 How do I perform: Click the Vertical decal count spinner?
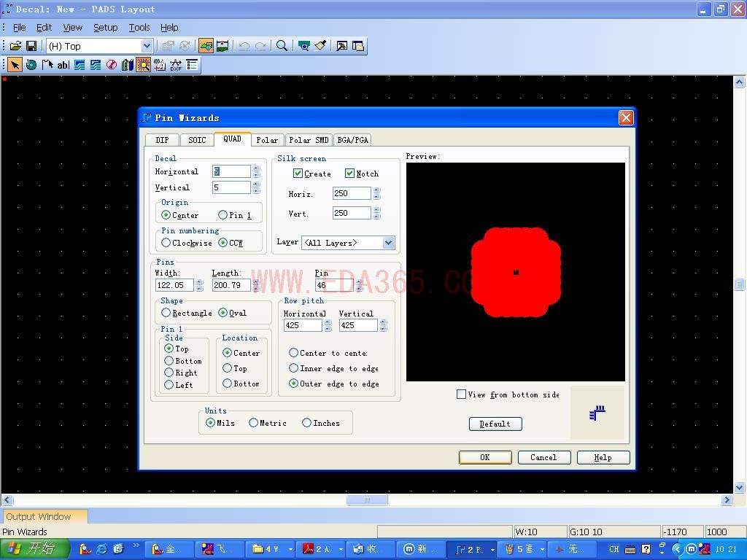click(256, 187)
